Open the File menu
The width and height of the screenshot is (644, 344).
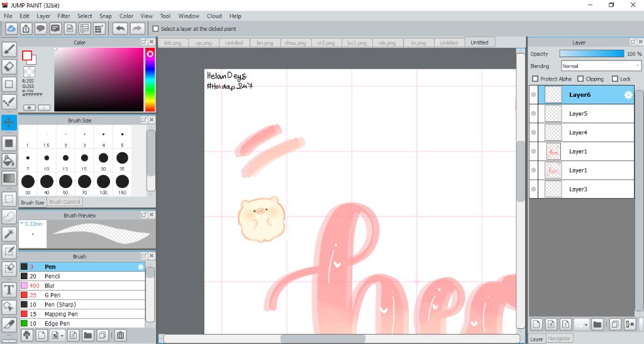(x=8, y=16)
